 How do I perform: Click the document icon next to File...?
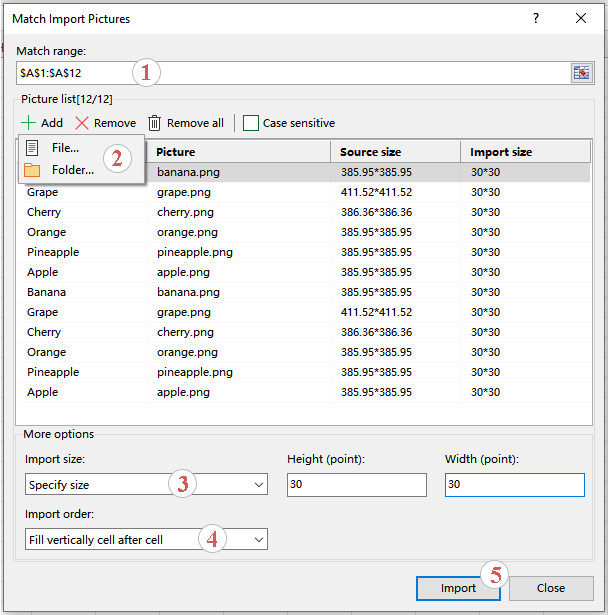point(32,148)
